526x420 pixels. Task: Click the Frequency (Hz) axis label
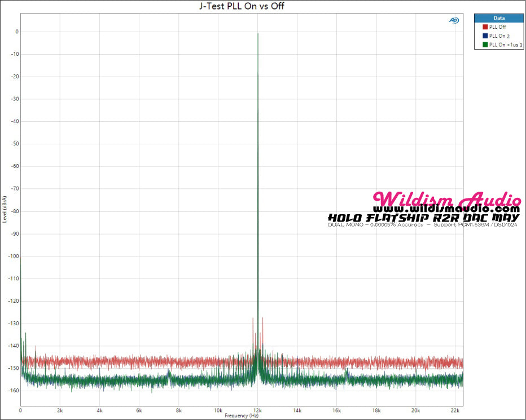click(x=241, y=415)
